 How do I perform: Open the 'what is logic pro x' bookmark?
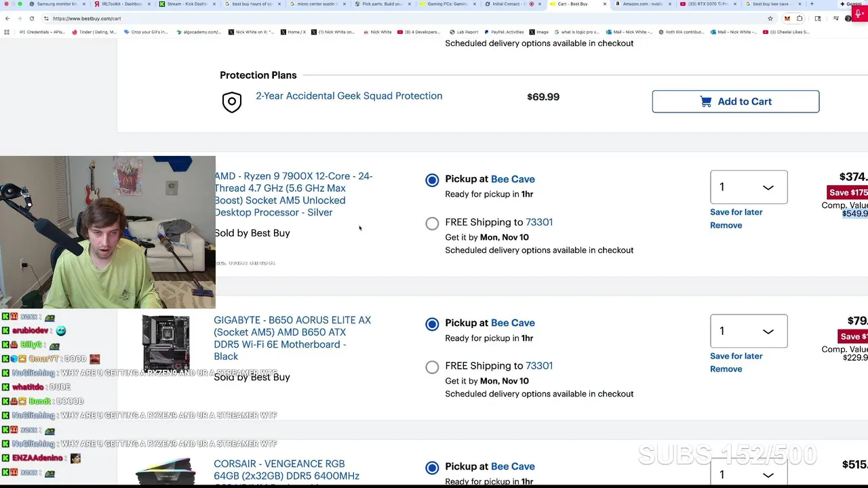[576, 32]
